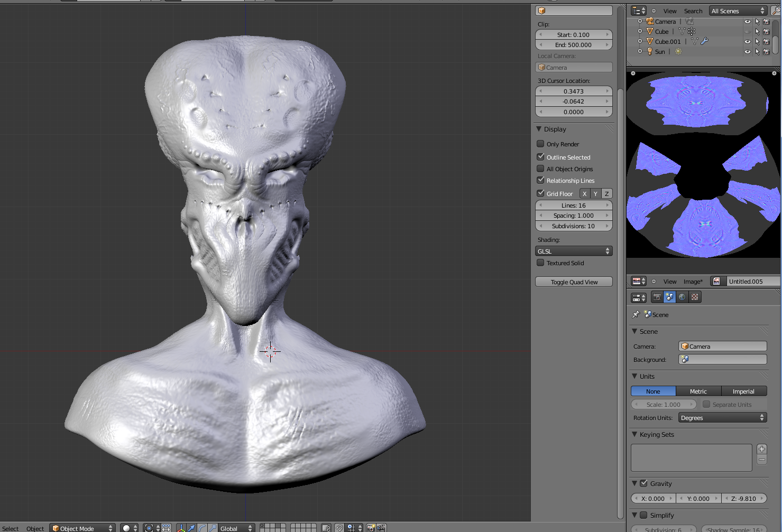The width and height of the screenshot is (782, 532).
Task: Click the Sun lamp data icon
Action: click(x=678, y=51)
